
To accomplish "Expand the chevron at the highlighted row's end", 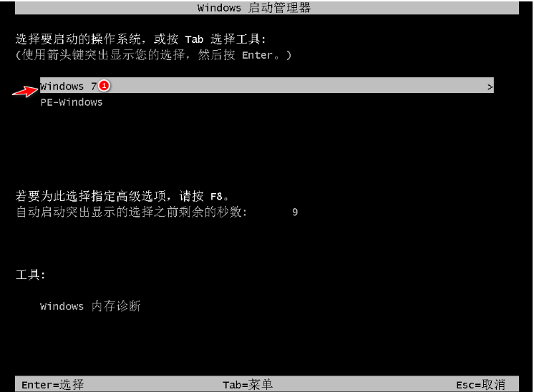I will (490, 87).
